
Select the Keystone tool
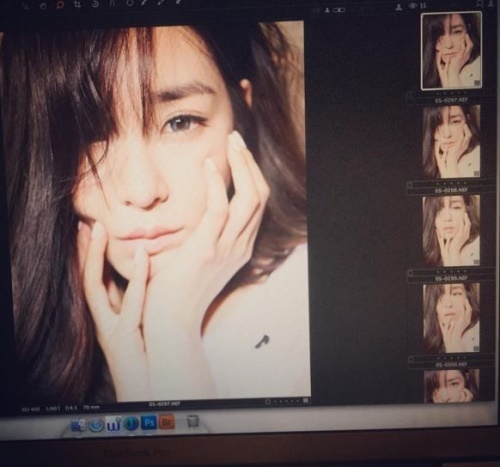coord(113,4)
